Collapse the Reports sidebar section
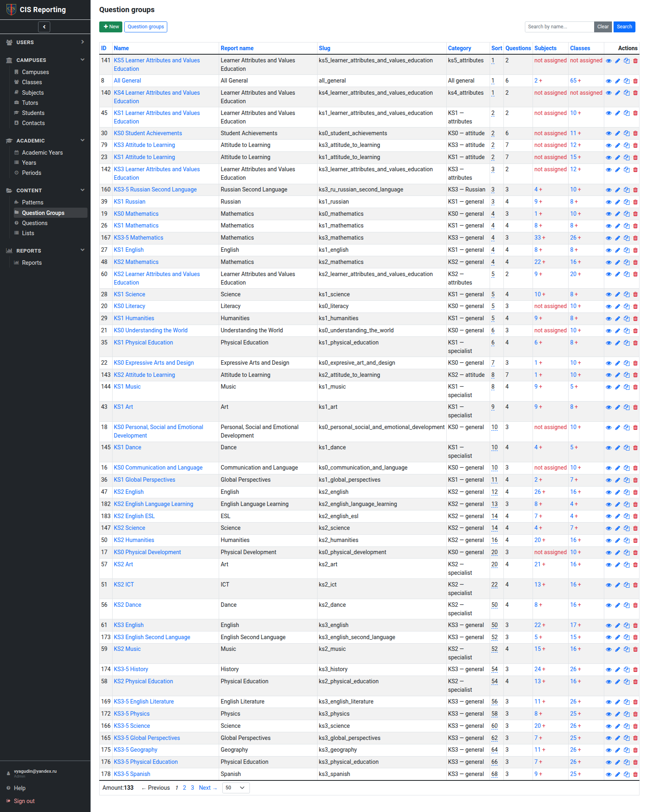The width and height of the screenshot is (648, 812). 83,250
